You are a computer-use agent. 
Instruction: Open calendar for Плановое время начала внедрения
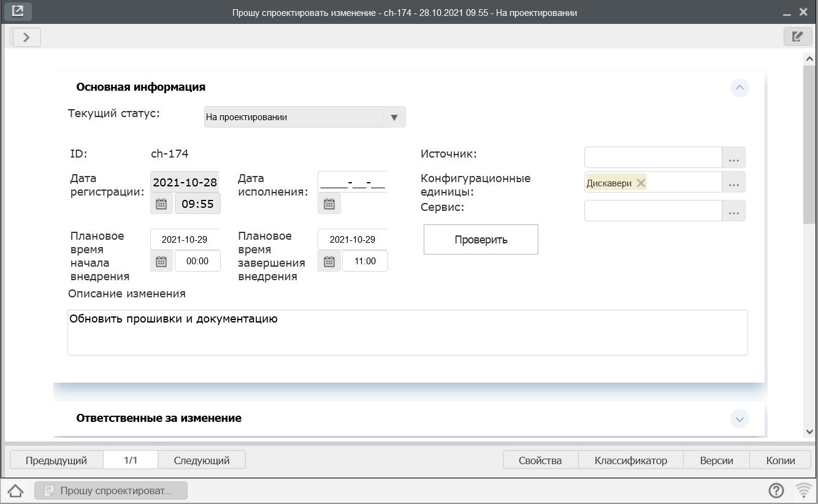tap(161, 261)
